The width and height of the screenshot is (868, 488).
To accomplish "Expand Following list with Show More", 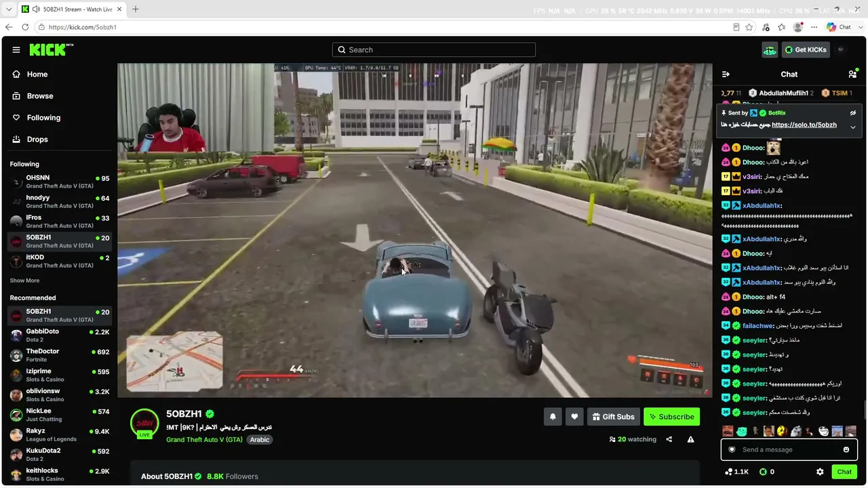I will click(24, 281).
